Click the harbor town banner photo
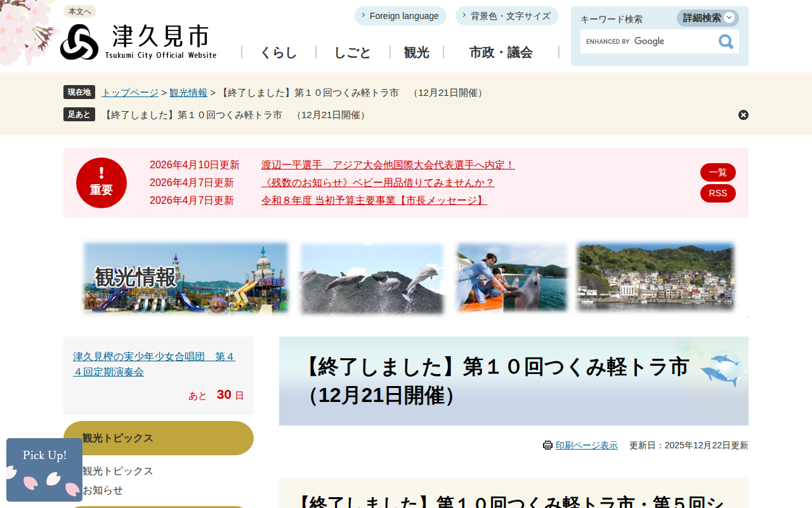Screen dimensions: 812x508 point(656,277)
